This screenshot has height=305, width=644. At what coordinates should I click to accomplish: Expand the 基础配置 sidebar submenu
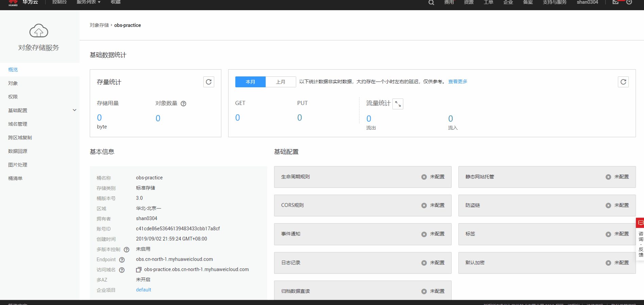[x=74, y=110]
